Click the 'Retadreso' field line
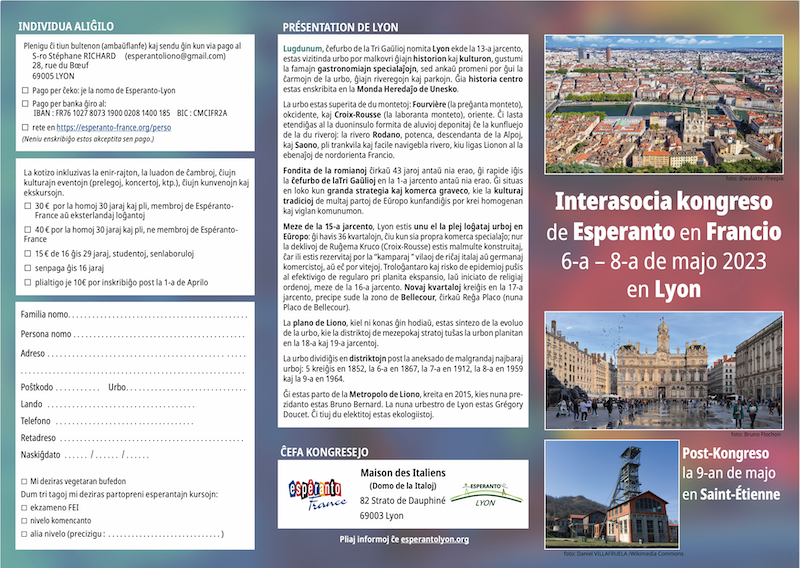The image size is (800, 568). pyautogui.click(x=151, y=440)
